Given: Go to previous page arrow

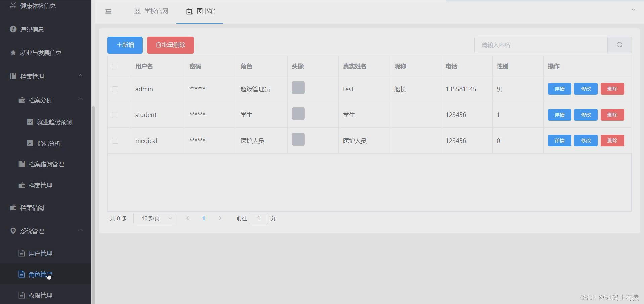Looking at the screenshot, I should tap(188, 218).
